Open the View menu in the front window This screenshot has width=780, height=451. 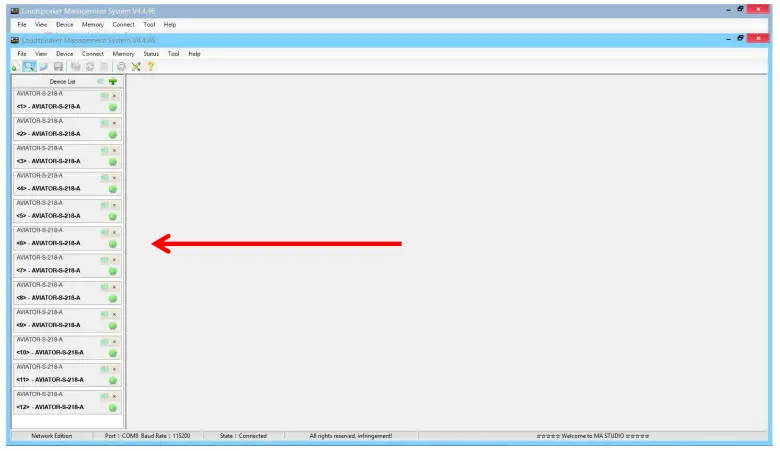(x=41, y=54)
